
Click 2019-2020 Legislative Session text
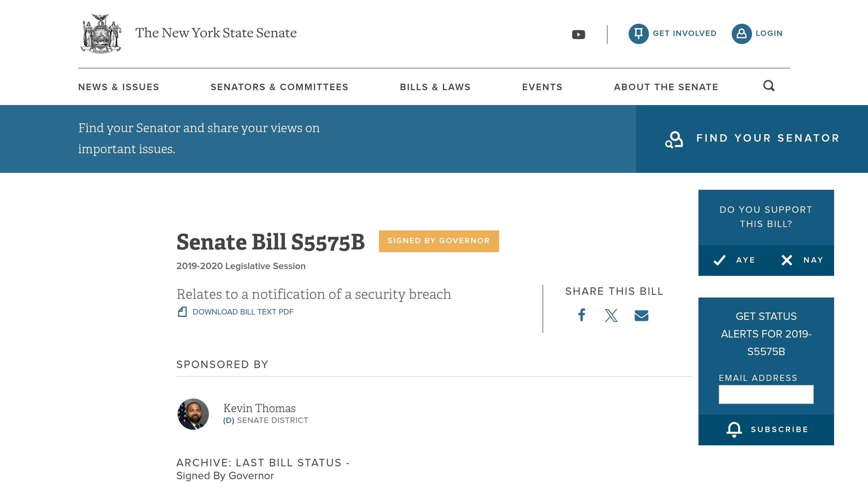(241, 266)
